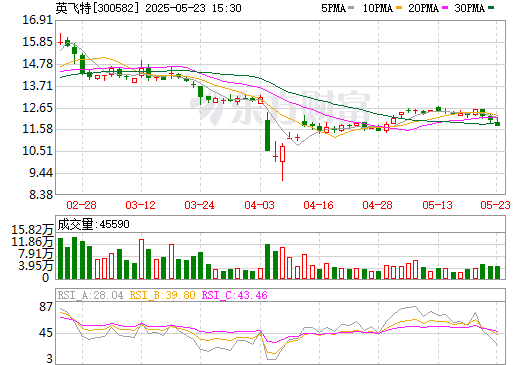Click the 02-28 date axis label
Viewport: 520px width, 365px height.
point(81,205)
